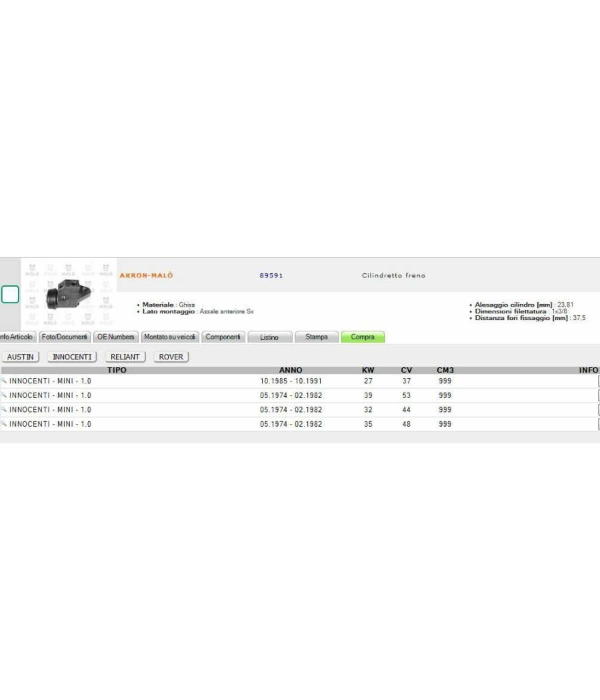Click the 'Distanza fori fissaggio [mm]' specification
The image size is (600, 700).
click(531, 318)
